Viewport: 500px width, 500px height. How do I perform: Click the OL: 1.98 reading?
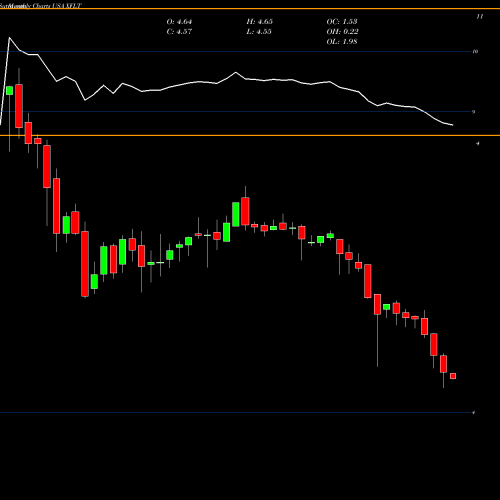(x=342, y=42)
